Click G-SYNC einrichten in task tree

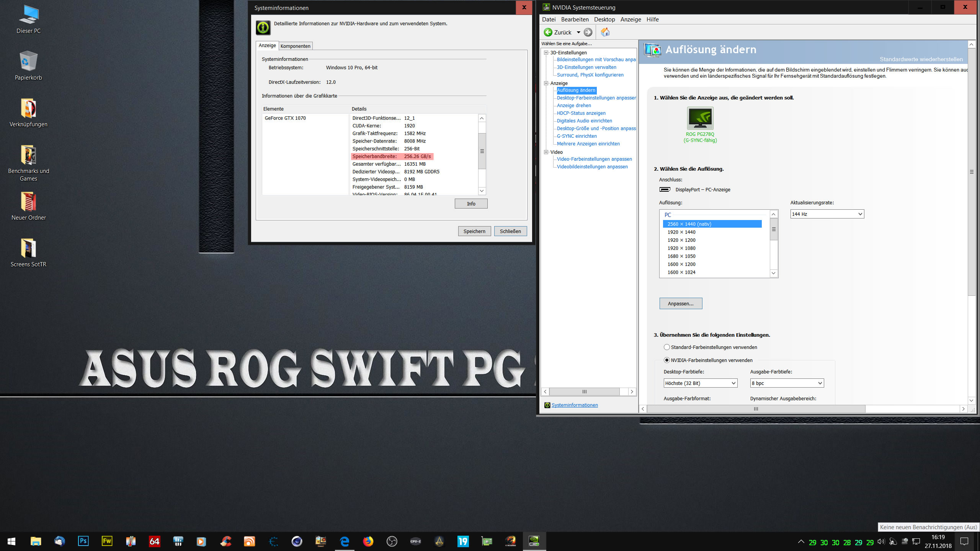click(x=577, y=136)
